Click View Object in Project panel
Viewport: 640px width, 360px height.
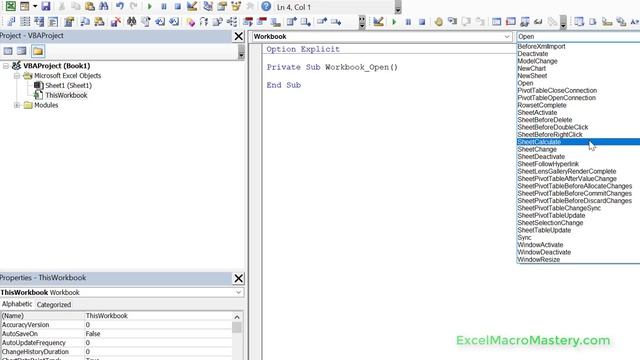(x=22, y=51)
